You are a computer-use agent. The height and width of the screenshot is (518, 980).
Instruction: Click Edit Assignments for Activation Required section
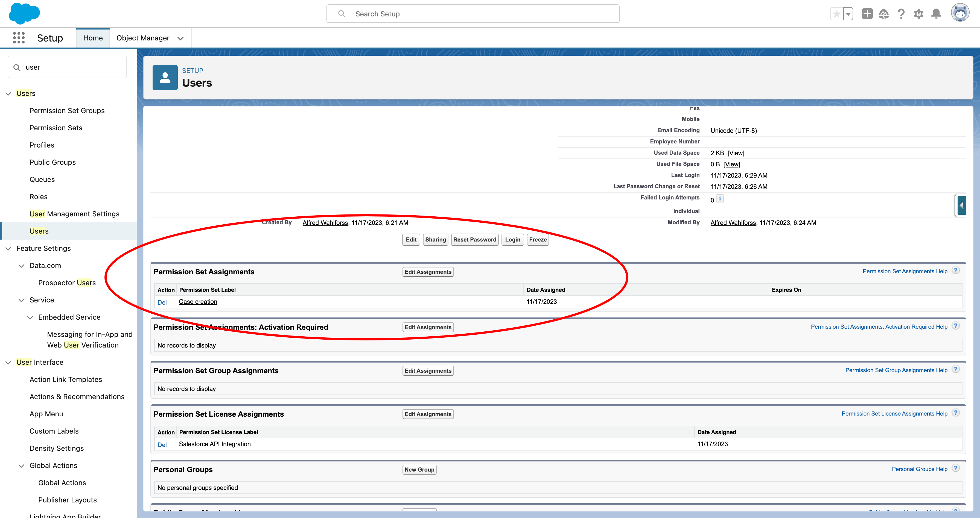pyautogui.click(x=428, y=328)
